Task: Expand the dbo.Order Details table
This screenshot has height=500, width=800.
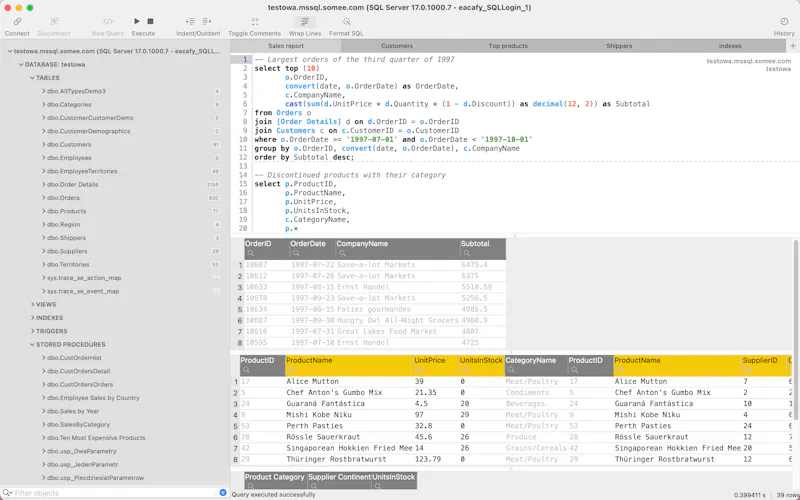Action: pyautogui.click(x=44, y=185)
